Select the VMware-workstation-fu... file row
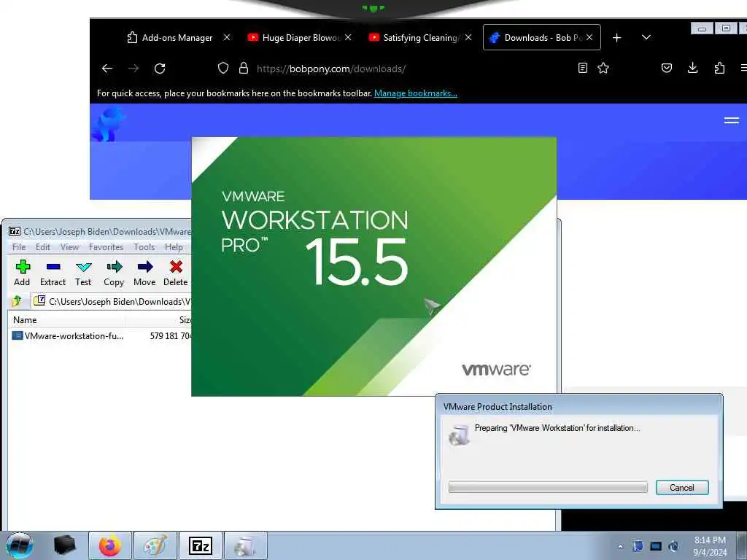Image resolution: width=747 pixels, height=560 pixels. coord(101,336)
